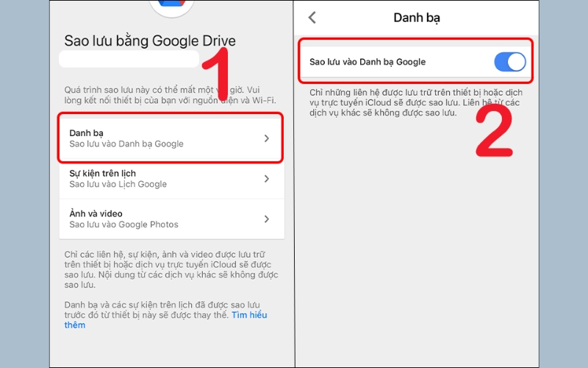Click the paragraph starting 'Chỉ những liên hệ'

416,102
